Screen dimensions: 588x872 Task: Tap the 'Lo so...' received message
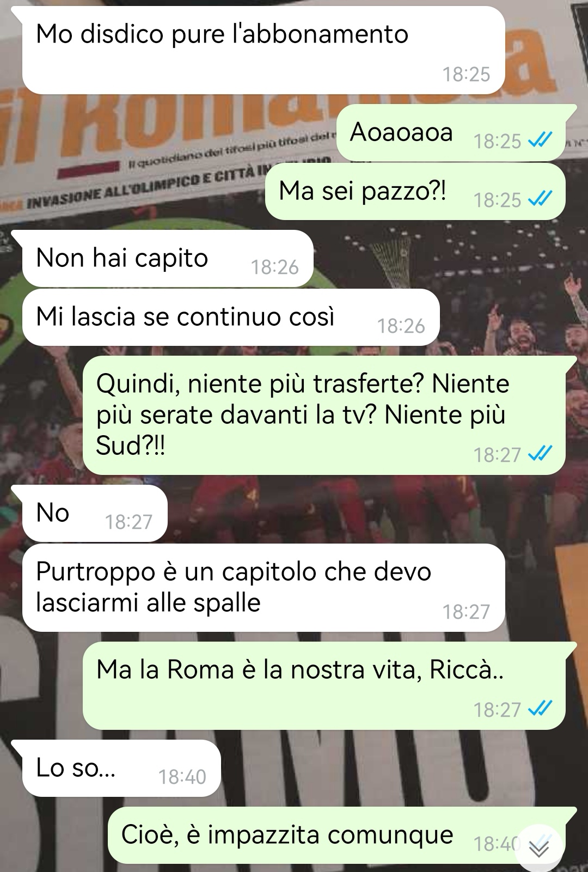(x=121, y=768)
